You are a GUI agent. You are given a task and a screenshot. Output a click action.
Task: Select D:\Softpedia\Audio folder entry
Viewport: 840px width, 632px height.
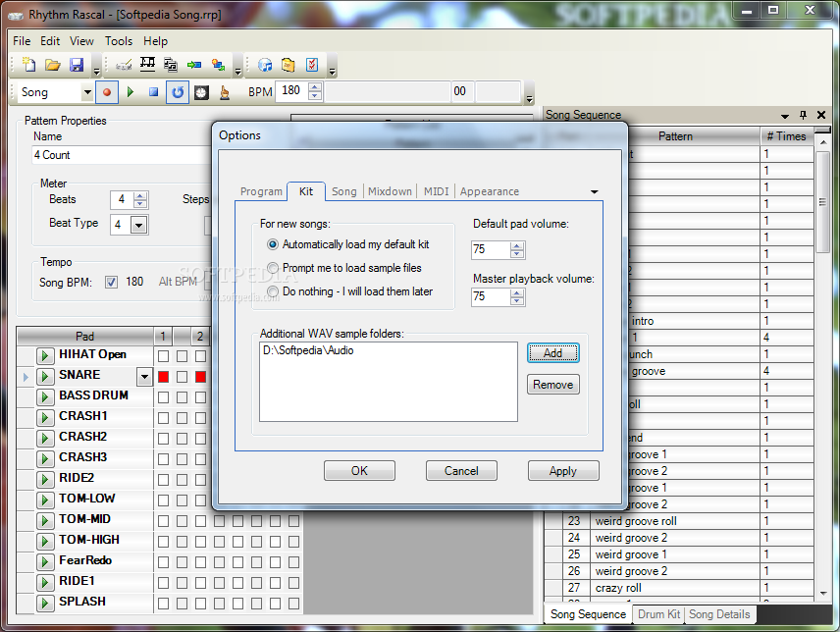(x=308, y=350)
